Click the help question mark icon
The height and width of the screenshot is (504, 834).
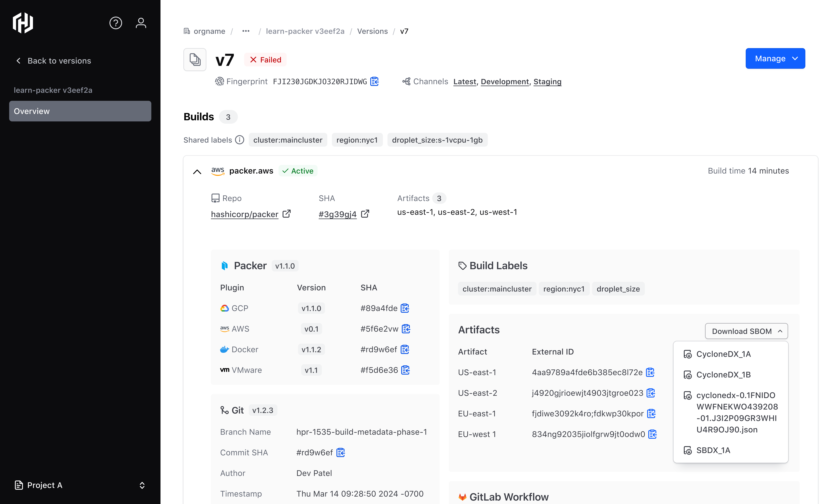click(115, 23)
